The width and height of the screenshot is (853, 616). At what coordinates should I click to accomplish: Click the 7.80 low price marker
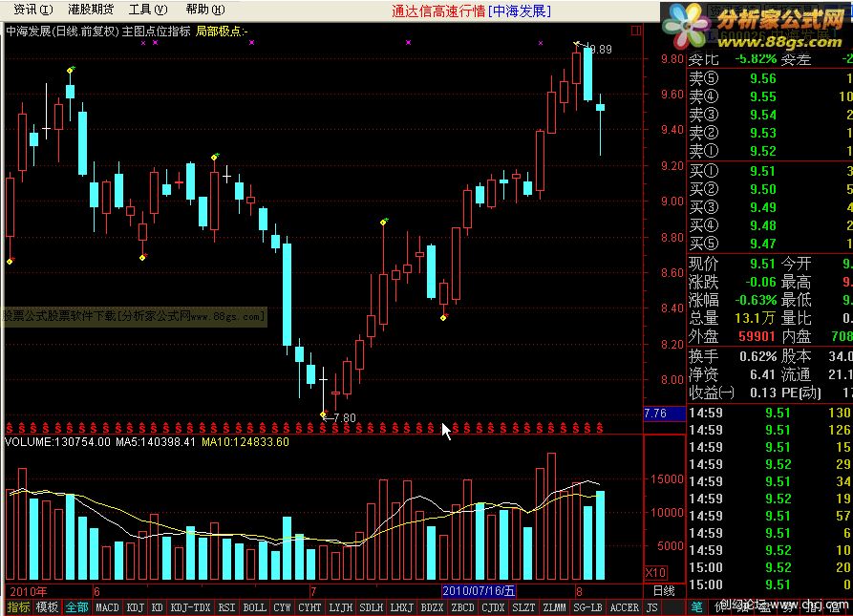click(345, 417)
